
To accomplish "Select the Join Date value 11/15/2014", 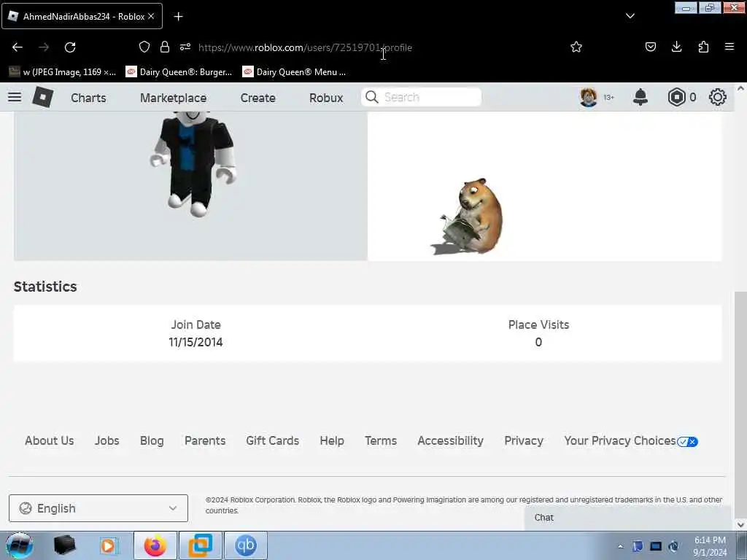I will pos(196,343).
